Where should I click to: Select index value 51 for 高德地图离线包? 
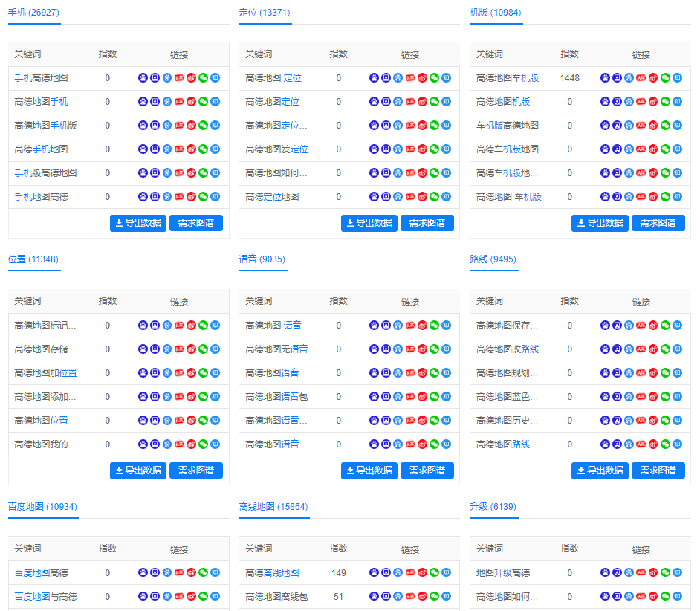[339, 596]
